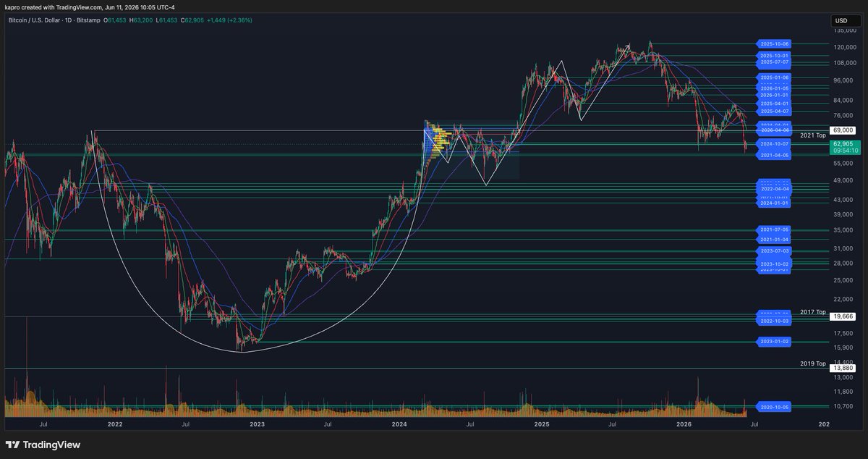Viewport: 868px width, 459px height.
Task: Select the 2021-01-04 level label
Action: tap(775, 239)
